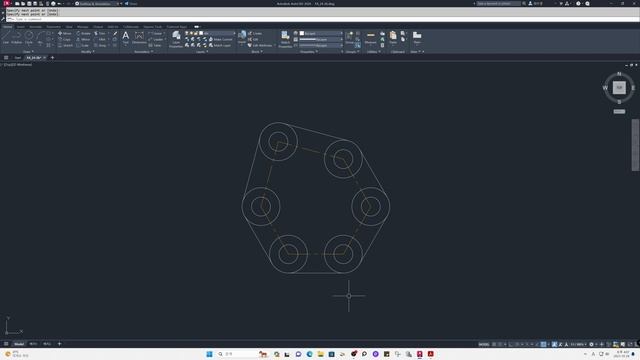Screen dimensions: 640x360
Task: Open the Parametric ribbon tab
Action: 53,27
